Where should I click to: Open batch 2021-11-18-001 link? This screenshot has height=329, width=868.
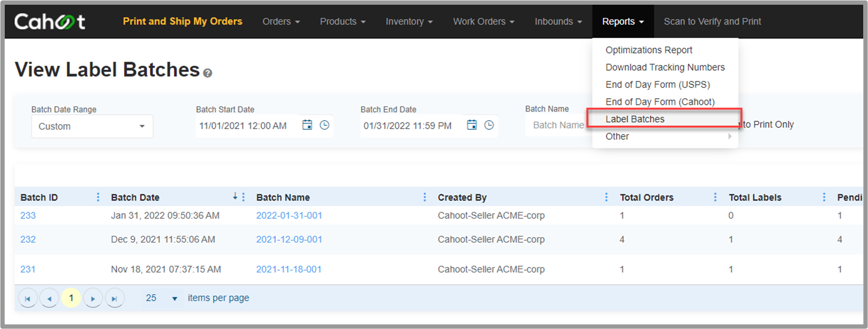[x=288, y=269]
